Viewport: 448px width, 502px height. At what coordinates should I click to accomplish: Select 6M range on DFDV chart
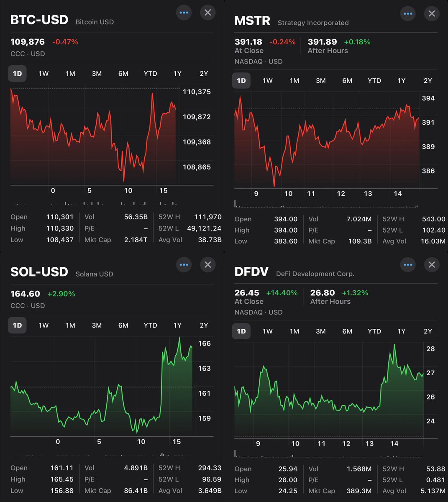coord(347,331)
